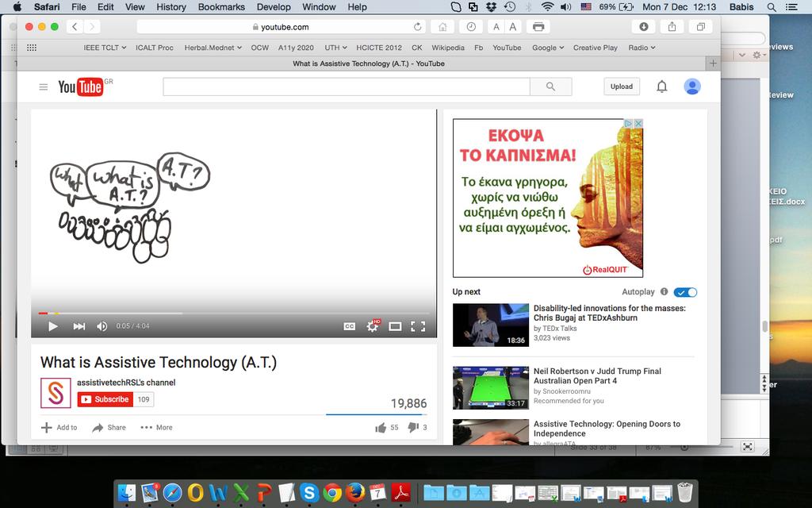812x508 pixels.
Task: Play the video
Action: [x=53, y=326]
